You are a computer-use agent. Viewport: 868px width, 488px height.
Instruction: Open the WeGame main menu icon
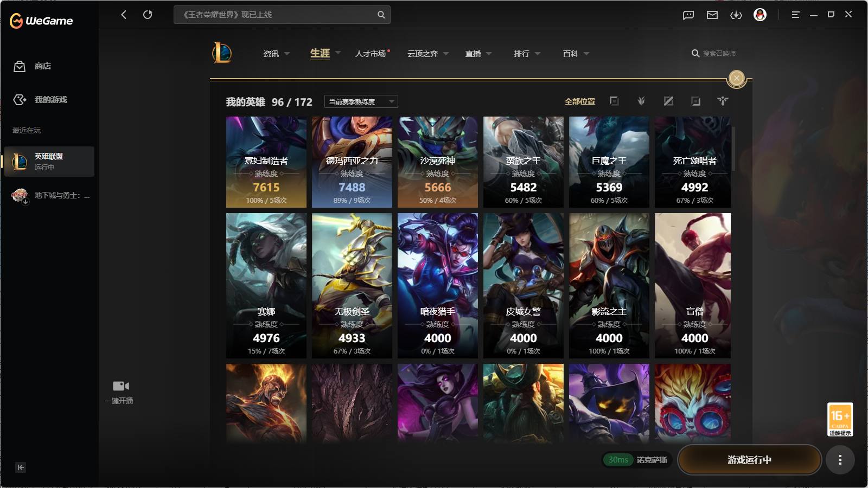point(795,15)
